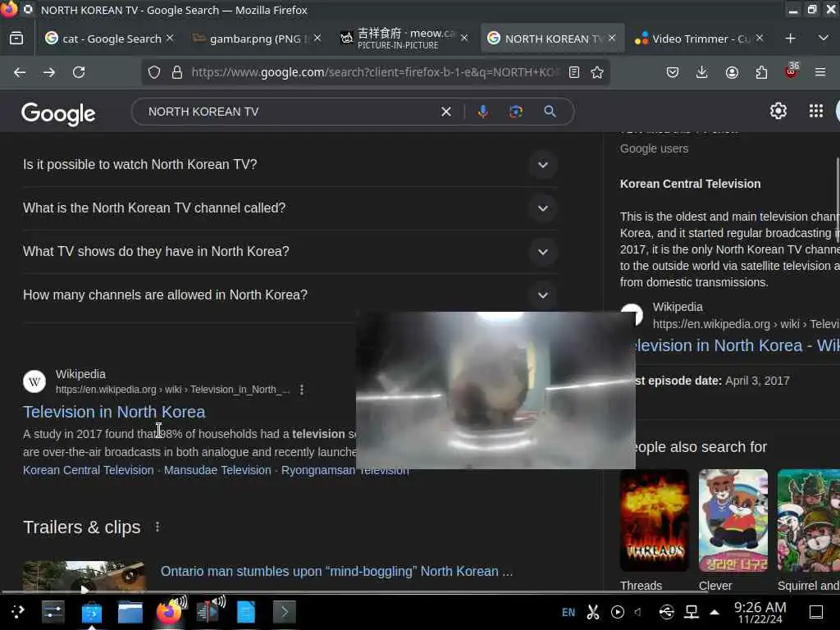Open the Google apps grid
840x630 pixels.
click(x=816, y=111)
